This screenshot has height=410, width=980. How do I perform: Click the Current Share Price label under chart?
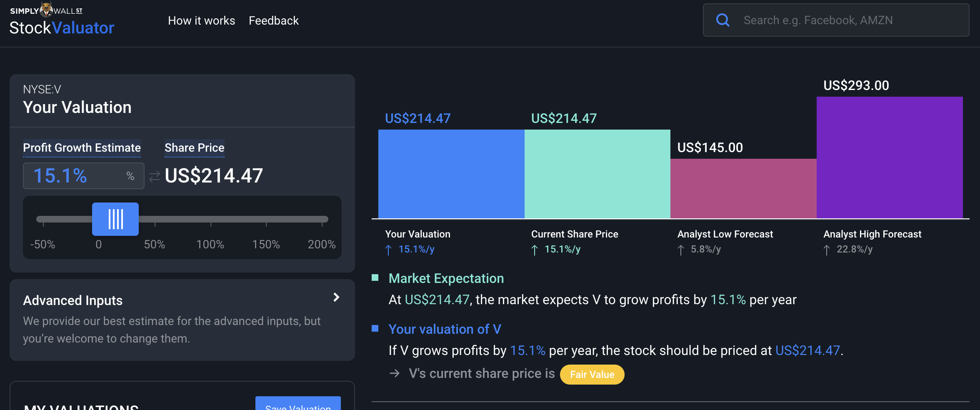(575, 234)
